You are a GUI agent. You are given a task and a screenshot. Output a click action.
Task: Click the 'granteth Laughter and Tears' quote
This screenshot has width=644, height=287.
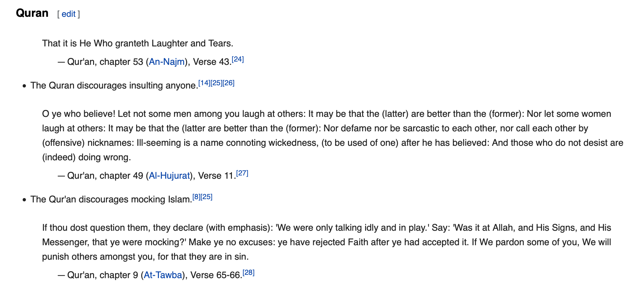[x=137, y=43]
